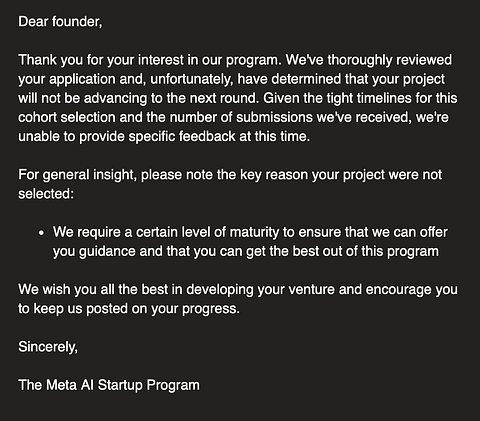Click the 'The Meta AI Startup Program' signature

coord(109,385)
